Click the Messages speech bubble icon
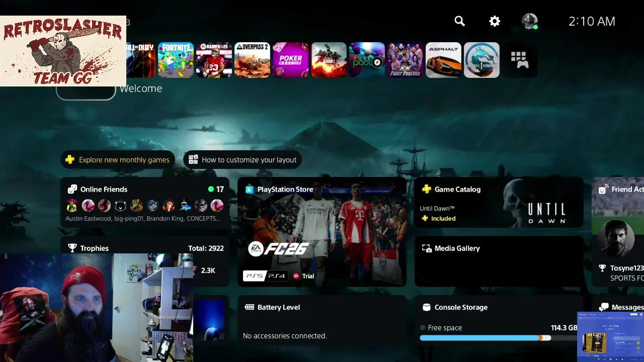 tap(603, 307)
